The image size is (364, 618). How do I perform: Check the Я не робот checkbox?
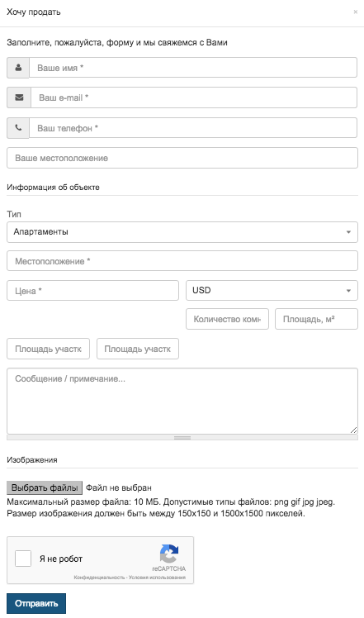23,559
